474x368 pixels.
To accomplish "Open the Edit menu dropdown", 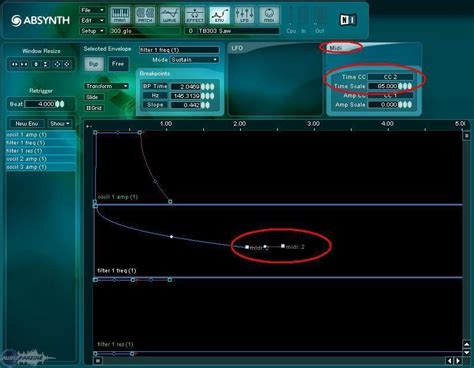I will coord(92,20).
